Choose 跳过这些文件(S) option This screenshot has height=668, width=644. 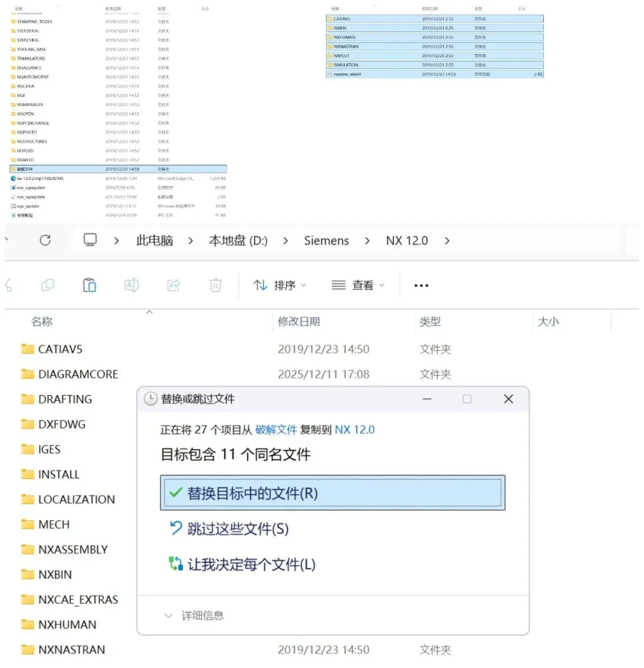click(230, 529)
